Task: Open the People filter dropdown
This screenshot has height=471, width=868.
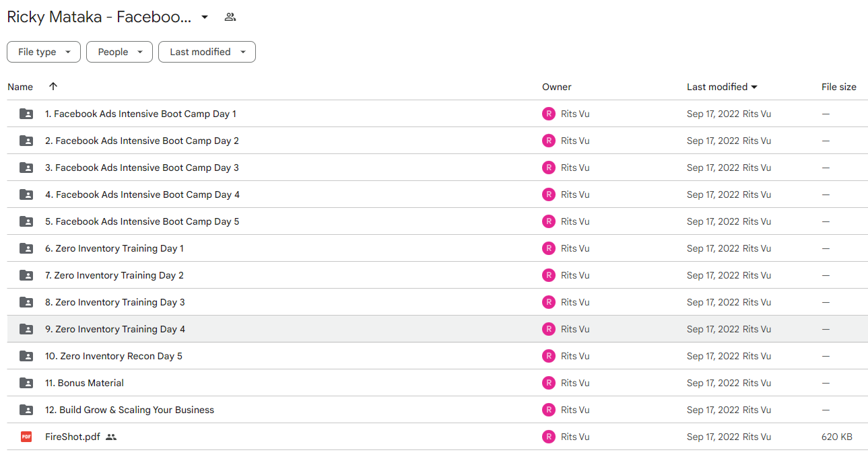Action: (x=120, y=52)
